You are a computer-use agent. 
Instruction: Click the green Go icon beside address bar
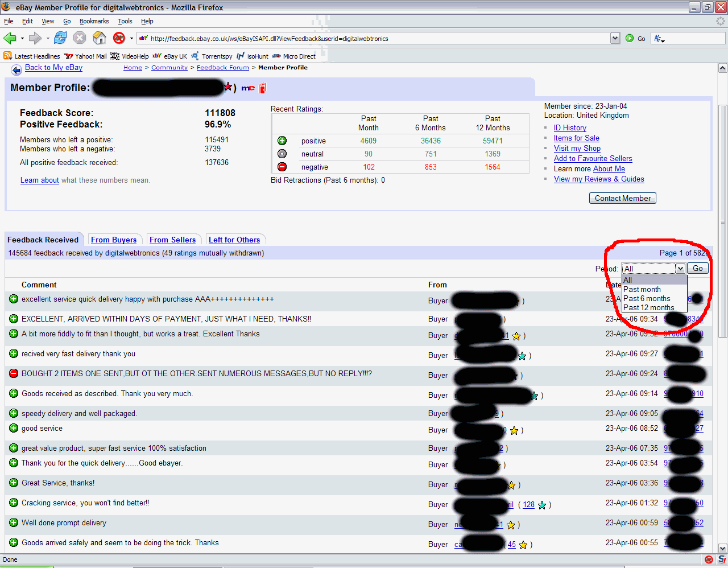[x=630, y=38]
